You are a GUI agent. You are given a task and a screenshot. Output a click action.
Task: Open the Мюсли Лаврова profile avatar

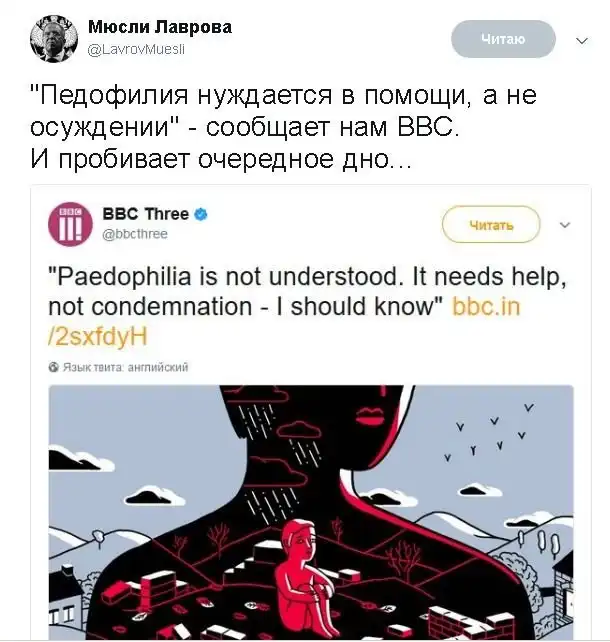(x=54, y=39)
